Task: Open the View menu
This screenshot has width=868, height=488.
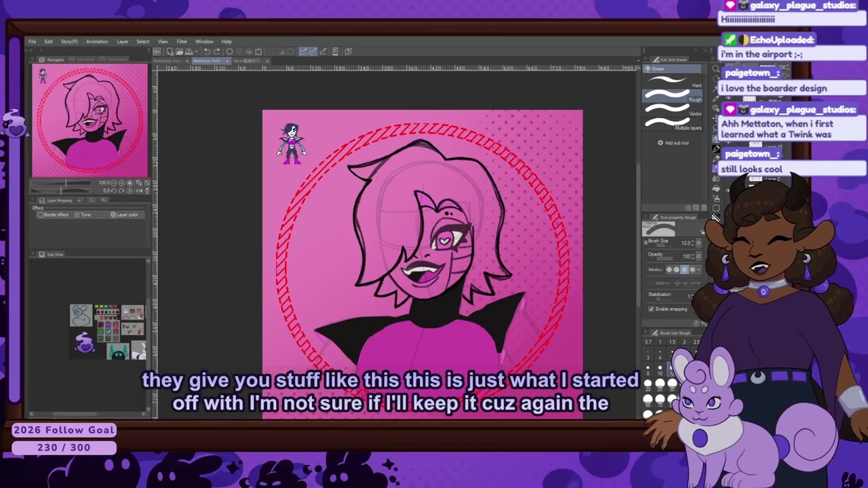Action: (x=163, y=41)
